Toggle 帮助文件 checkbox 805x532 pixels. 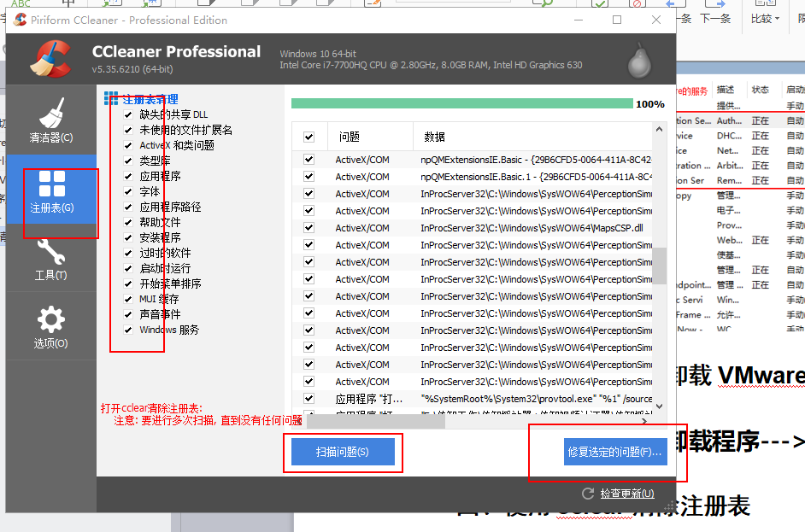(128, 222)
